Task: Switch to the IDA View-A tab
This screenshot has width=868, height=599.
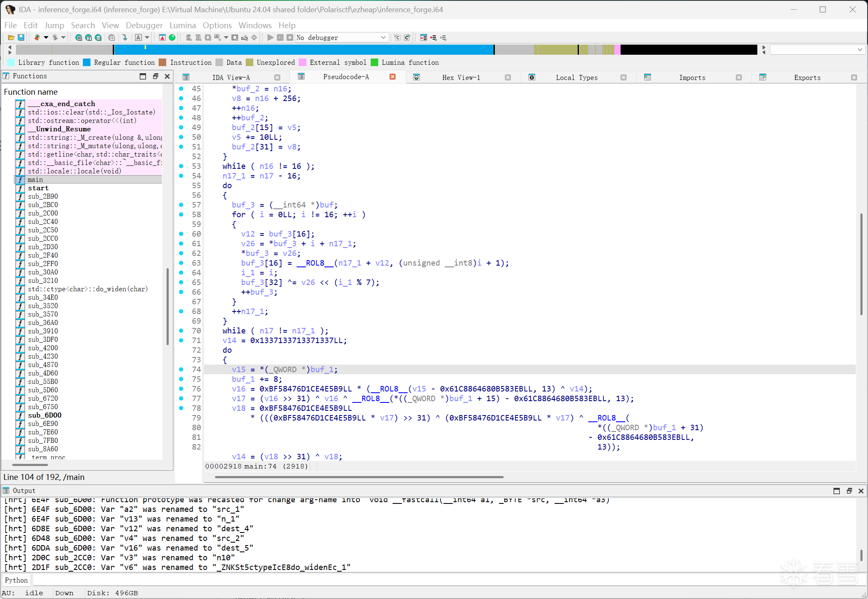Action: 231,77
